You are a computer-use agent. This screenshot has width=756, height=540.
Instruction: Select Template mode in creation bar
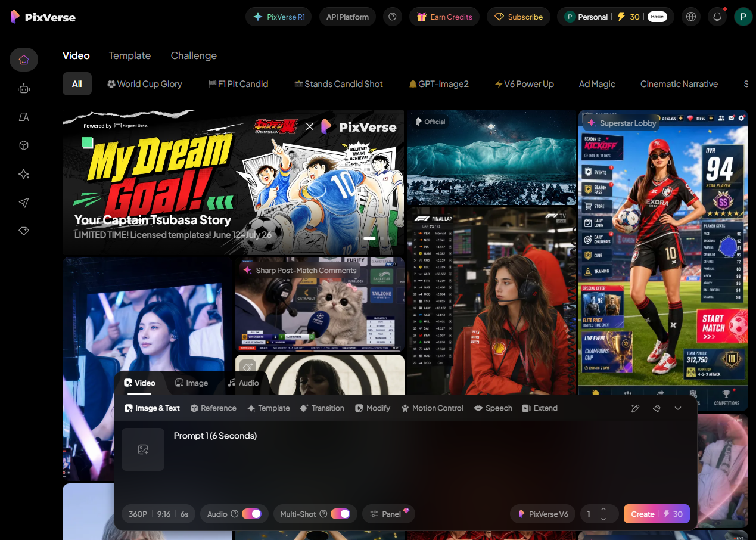269,408
